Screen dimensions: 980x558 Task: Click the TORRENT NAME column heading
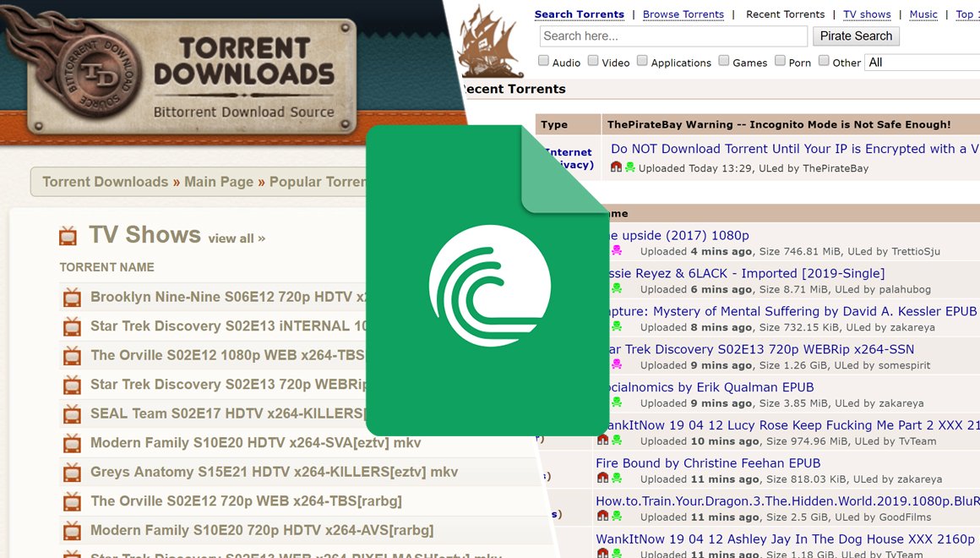107,267
